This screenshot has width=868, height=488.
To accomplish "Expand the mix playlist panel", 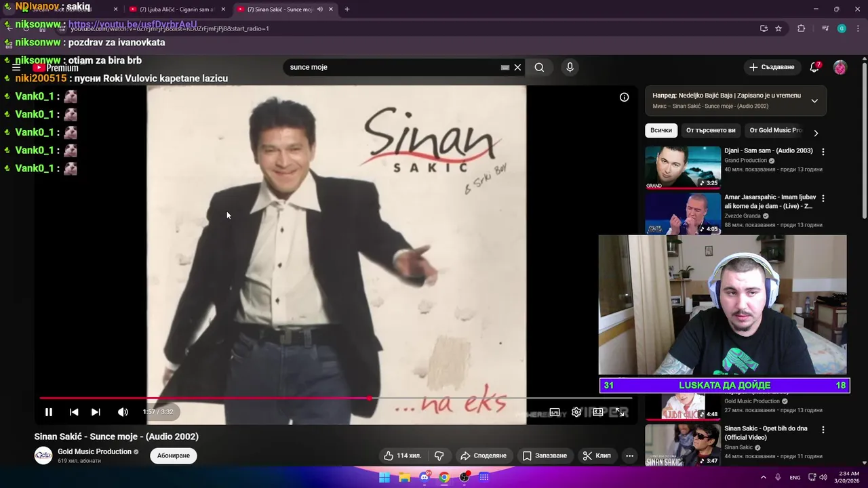I will click(x=814, y=100).
